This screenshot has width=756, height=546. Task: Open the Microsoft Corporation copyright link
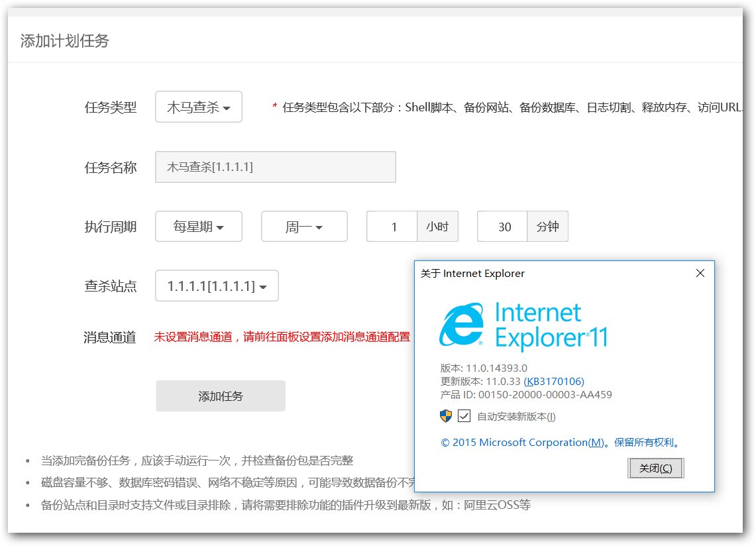(x=561, y=442)
